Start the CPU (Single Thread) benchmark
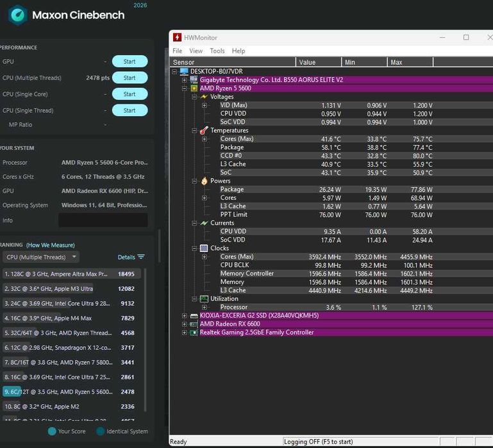 [130, 110]
